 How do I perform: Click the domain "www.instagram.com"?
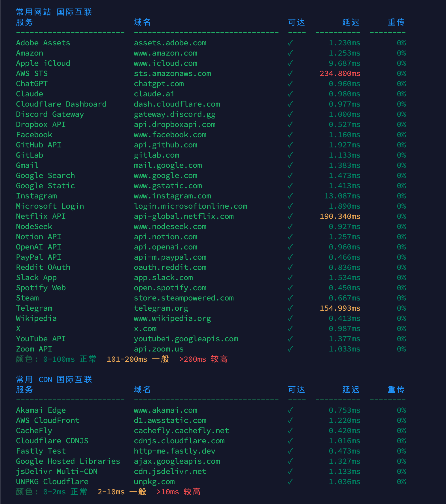tap(172, 196)
